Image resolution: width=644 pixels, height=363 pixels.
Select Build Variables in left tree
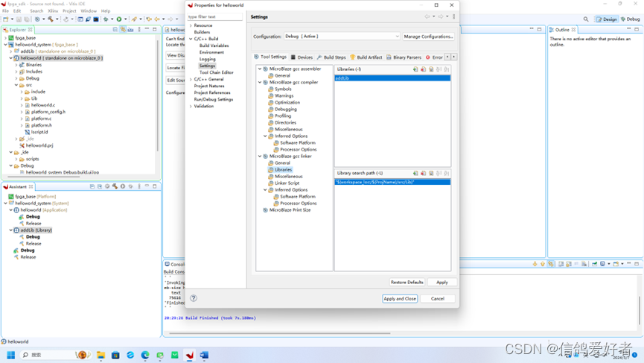point(214,45)
